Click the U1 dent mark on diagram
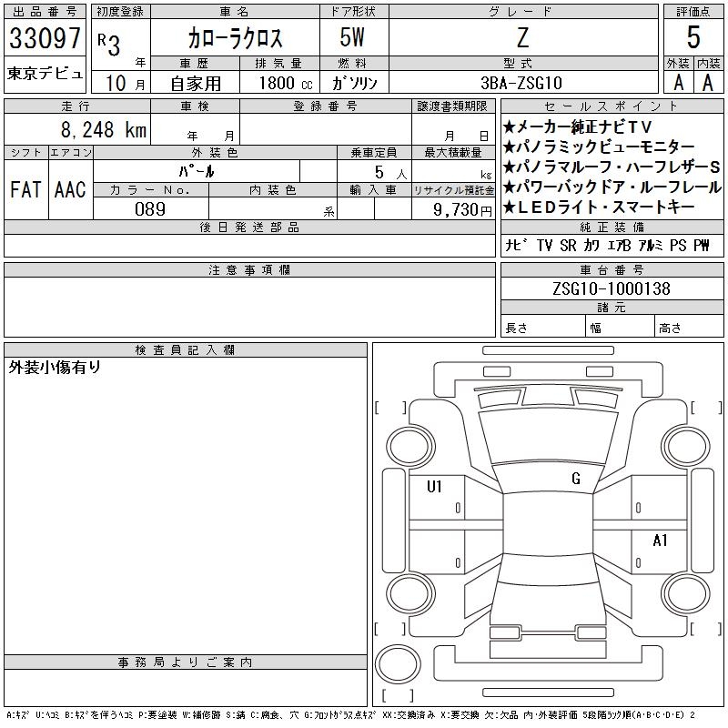This screenshot has height=728, width=728. click(434, 487)
